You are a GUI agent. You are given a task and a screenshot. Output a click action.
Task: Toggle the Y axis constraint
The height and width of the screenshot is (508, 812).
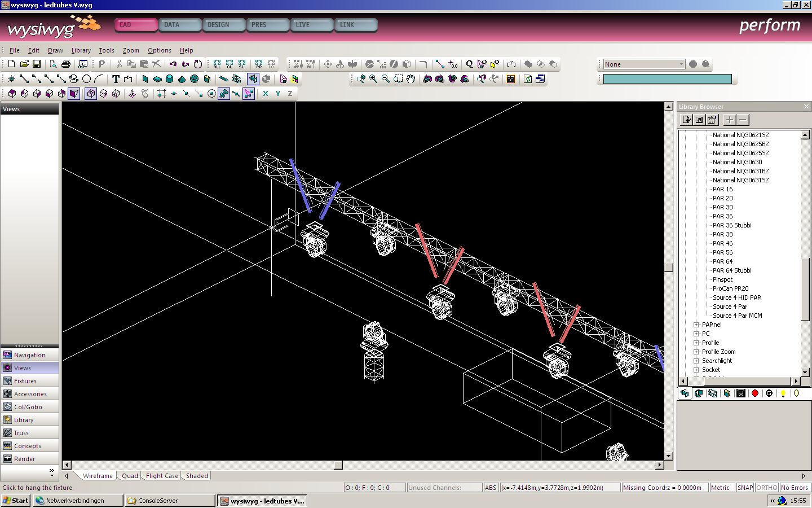coord(278,94)
